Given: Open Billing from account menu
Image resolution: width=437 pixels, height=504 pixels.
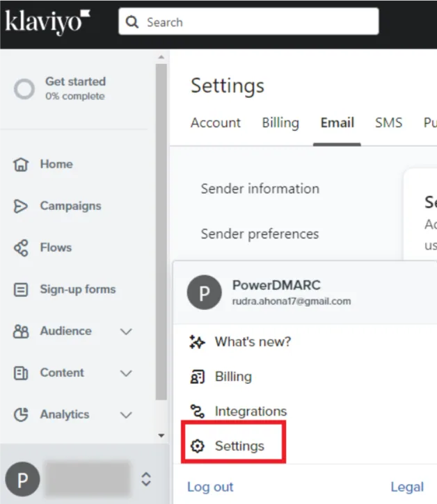Looking at the screenshot, I should [x=233, y=377].
